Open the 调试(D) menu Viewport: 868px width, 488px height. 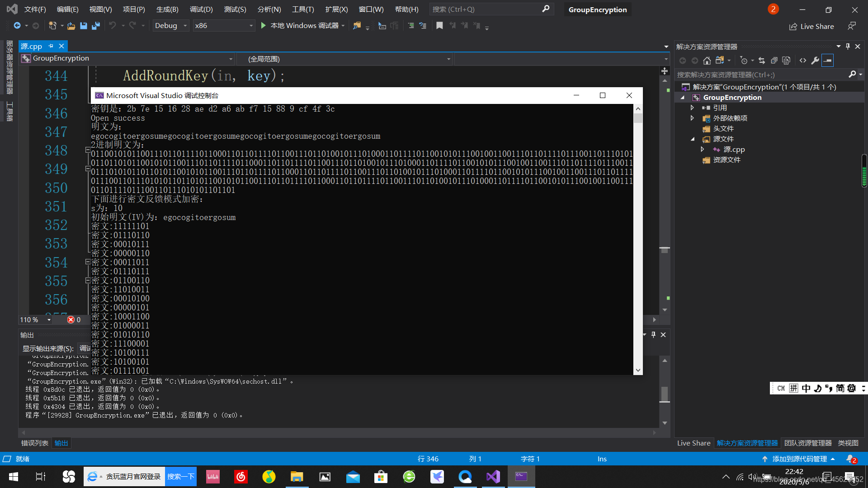(201, 9)
